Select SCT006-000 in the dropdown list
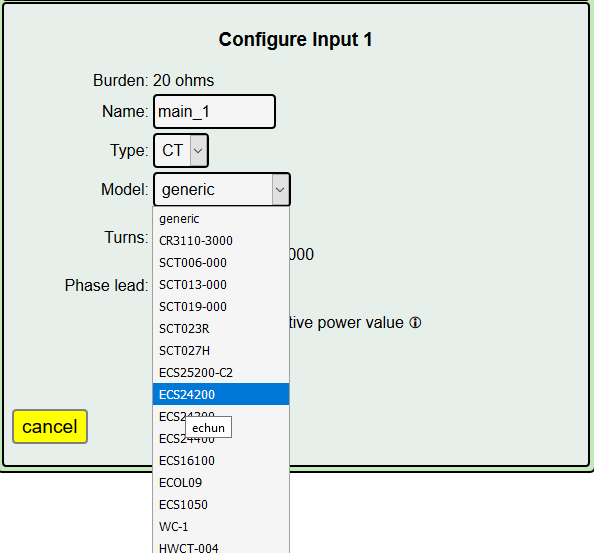 (x=221, y=262)
